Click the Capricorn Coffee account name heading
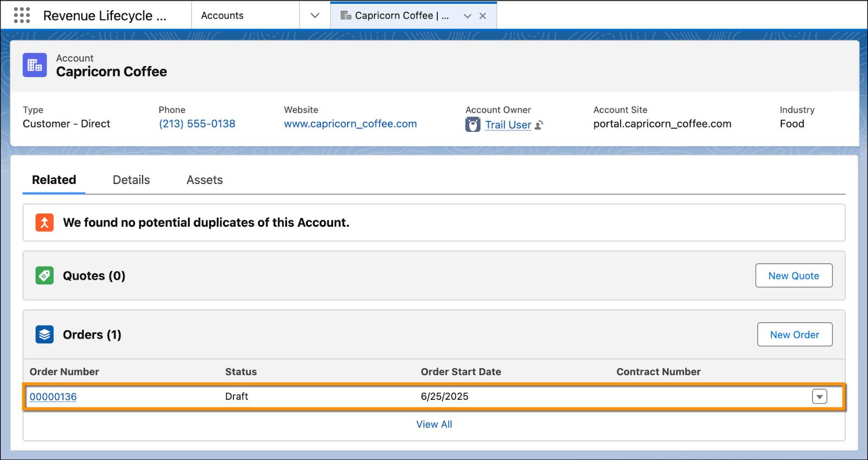Viewport: 868px width, 460px height. [x=111, y=72]
